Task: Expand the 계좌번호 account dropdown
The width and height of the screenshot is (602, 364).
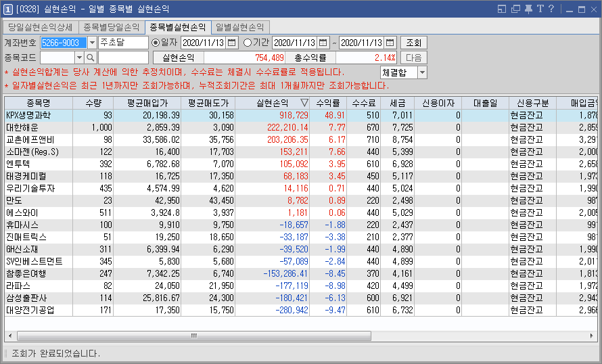Action: tap(92, 43)
